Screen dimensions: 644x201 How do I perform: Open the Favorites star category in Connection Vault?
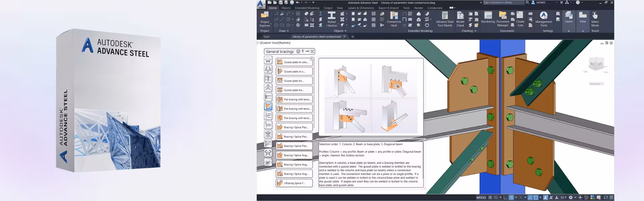pyautogui.click(x=268, y=60)
